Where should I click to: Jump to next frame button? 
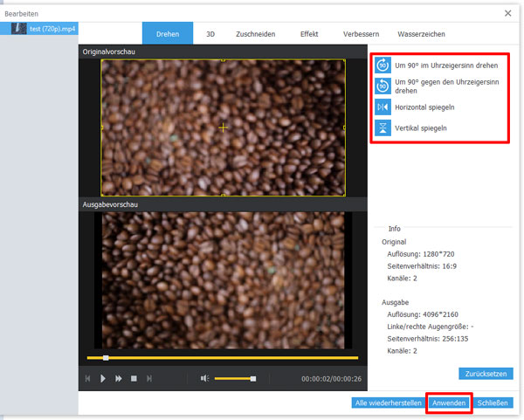pyautogui.click(x=149, y=379)
